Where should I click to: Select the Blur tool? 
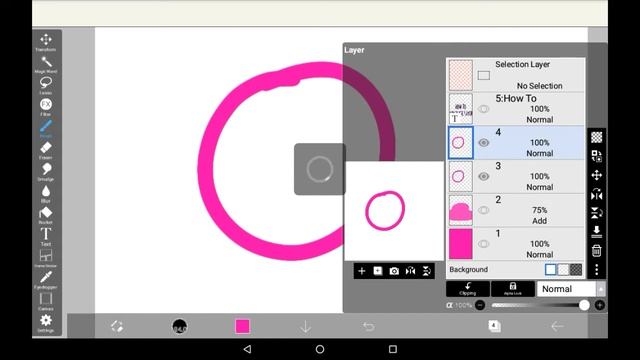pos(46,194)
